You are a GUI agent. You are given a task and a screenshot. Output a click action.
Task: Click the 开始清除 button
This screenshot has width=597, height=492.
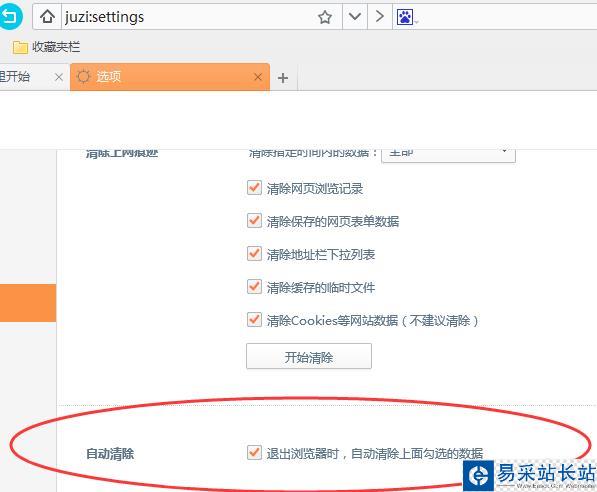tap(309, 356)
